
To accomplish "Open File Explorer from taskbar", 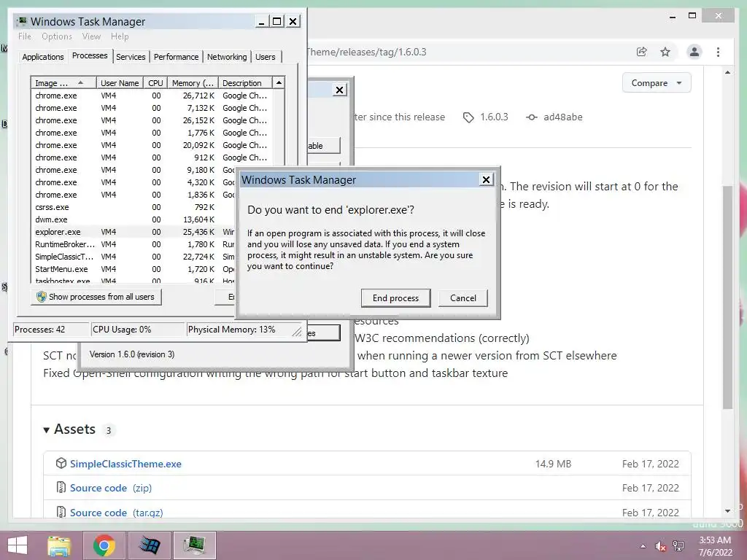I will tap(59, 545).
